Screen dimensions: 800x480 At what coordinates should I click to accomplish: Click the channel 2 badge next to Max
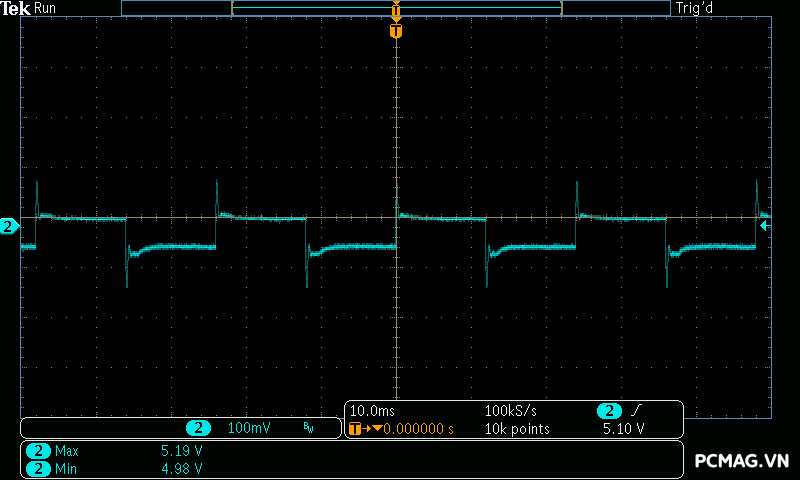pyautogui.click(x=38, y=451)
